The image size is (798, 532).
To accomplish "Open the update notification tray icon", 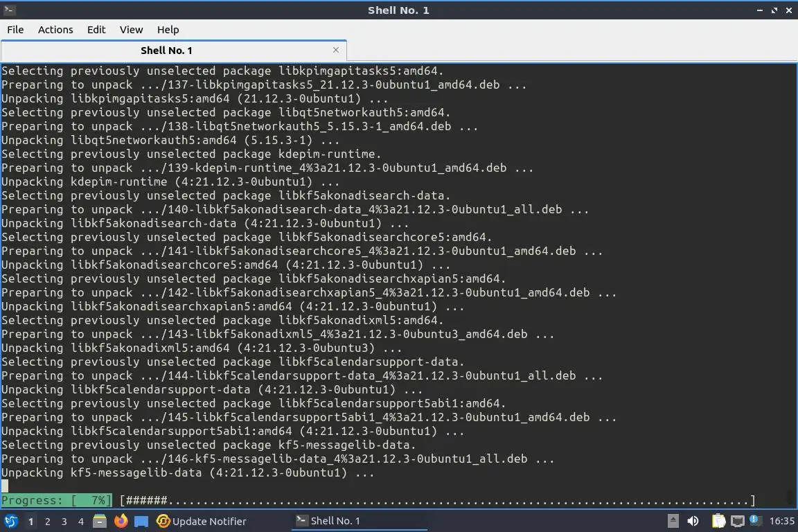I will 755,520.
